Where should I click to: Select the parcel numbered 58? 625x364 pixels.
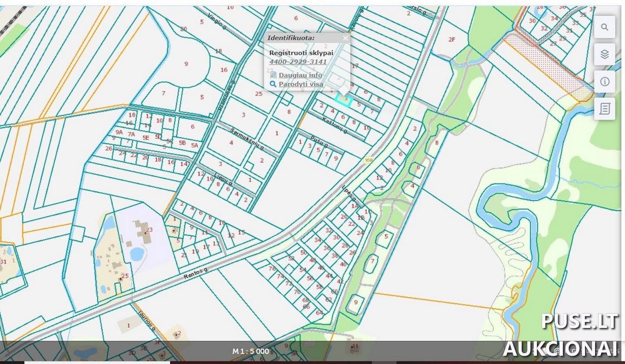[x=319, y=287]
